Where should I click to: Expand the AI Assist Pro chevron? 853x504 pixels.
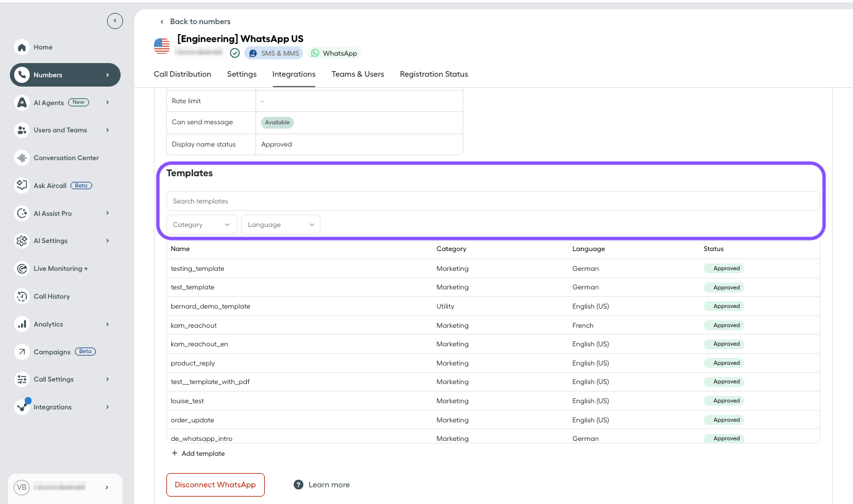[107, 213]
